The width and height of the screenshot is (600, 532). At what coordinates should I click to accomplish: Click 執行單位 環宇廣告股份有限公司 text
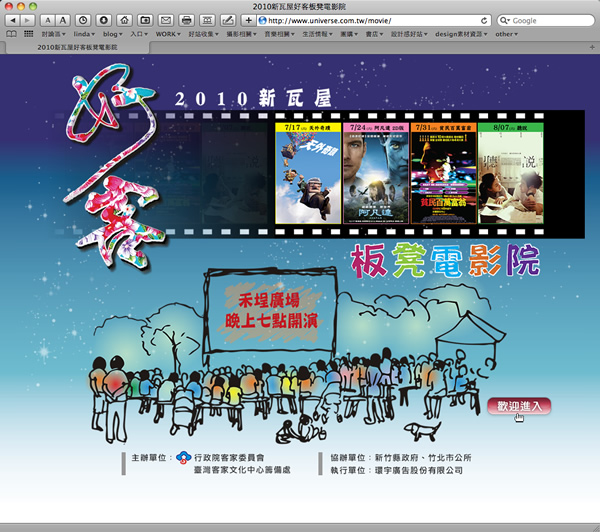coord(397,470)
